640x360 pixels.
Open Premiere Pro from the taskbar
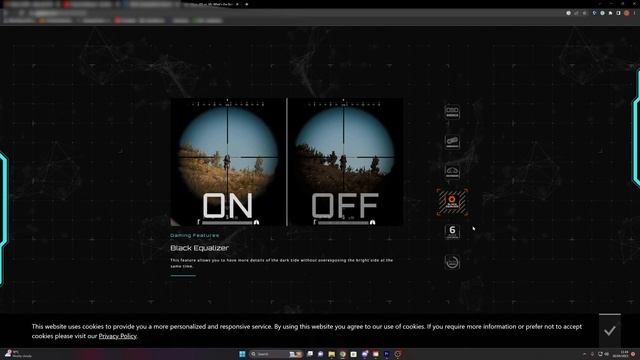(387, 354)
